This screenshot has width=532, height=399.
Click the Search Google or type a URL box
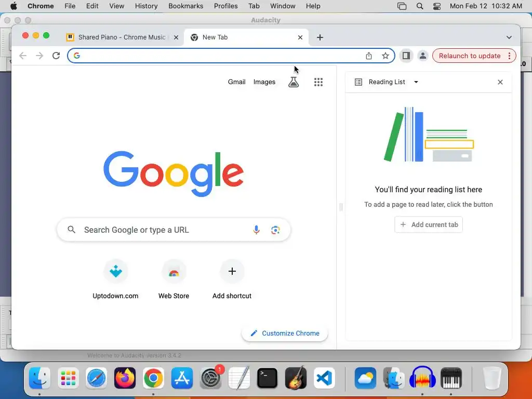[174, 230]
